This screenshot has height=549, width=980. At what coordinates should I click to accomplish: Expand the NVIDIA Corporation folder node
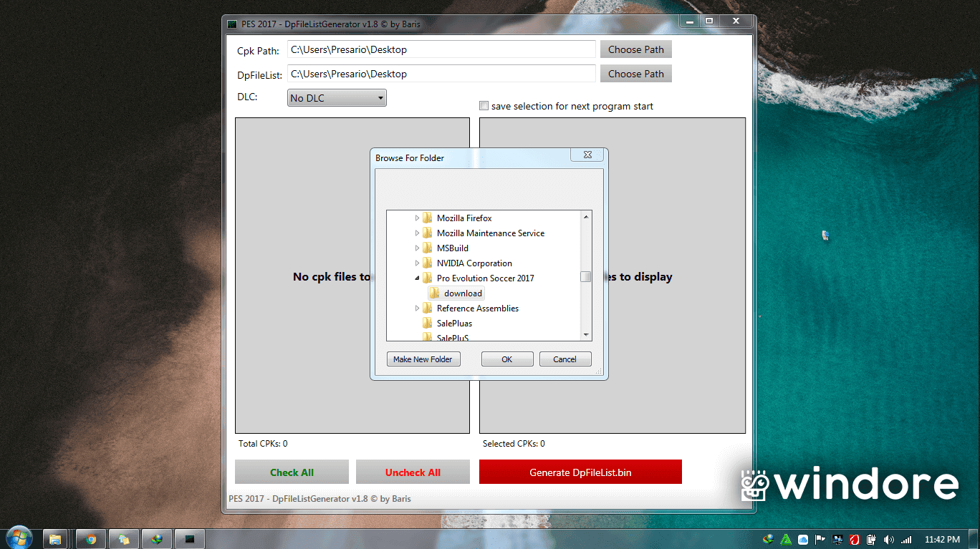pyautogui.click(x=417, y=263)
